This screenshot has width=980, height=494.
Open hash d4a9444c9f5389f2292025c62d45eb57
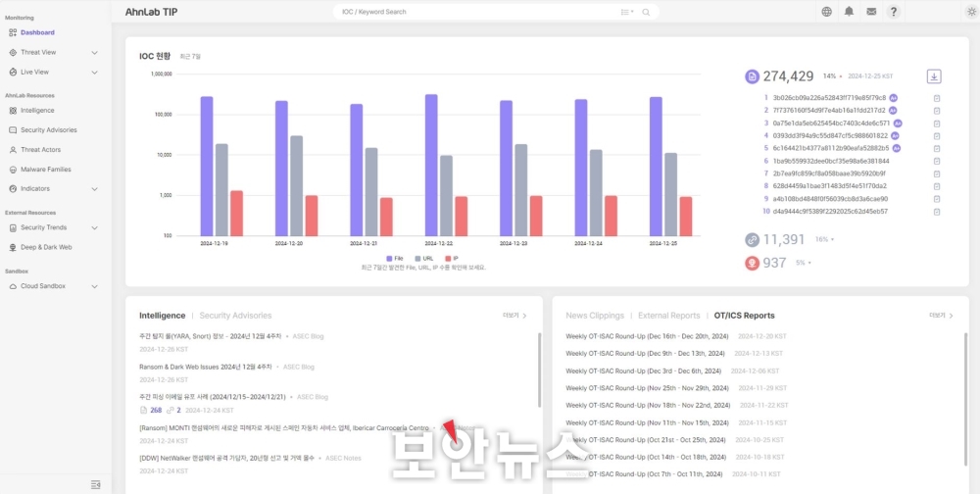click(x=831, y=212)
